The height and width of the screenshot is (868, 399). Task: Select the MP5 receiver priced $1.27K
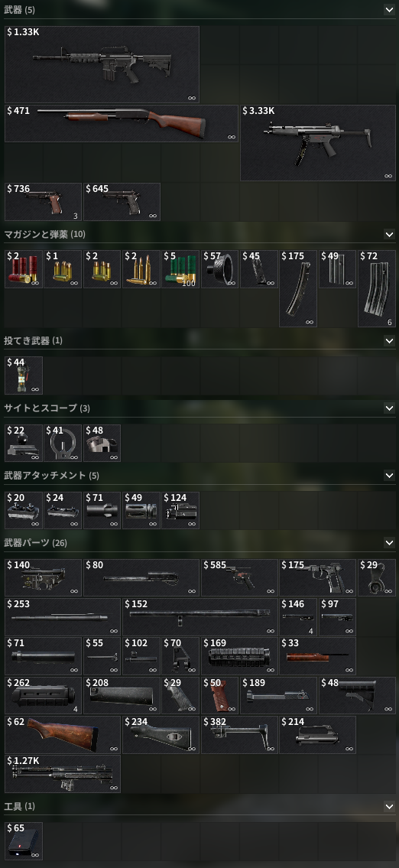(63, 774)
